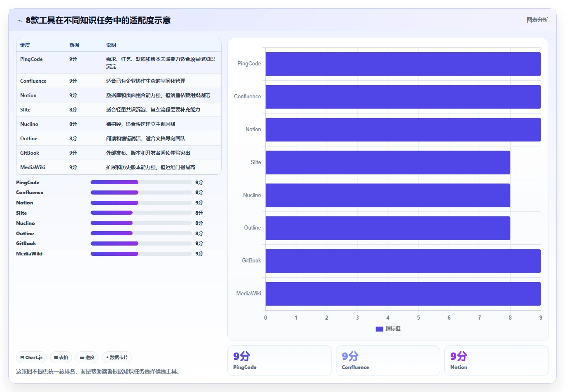
Task: Click the Confluence axis label in the chart
Action: tap(247, 97)
